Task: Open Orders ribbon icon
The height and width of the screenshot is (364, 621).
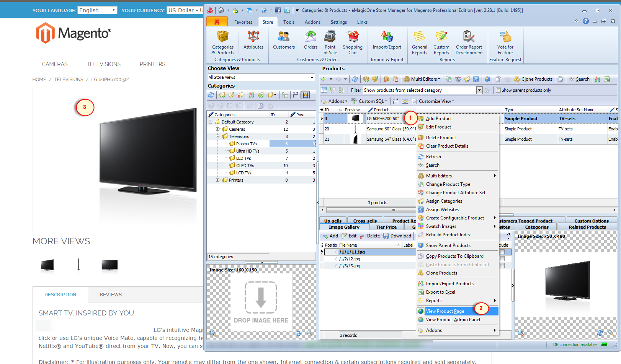Action: [x=310, y=40]
